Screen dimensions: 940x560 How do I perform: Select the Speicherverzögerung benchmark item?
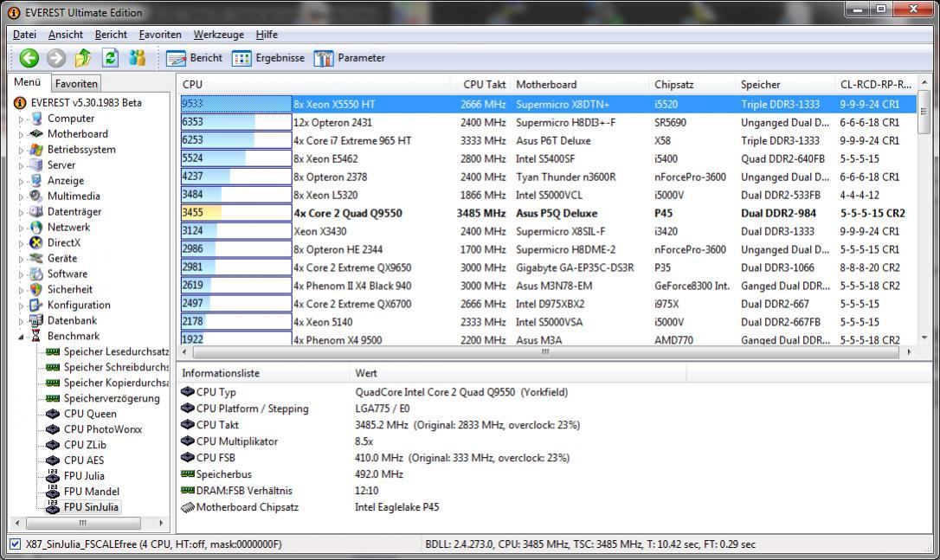tap(112, 398)
